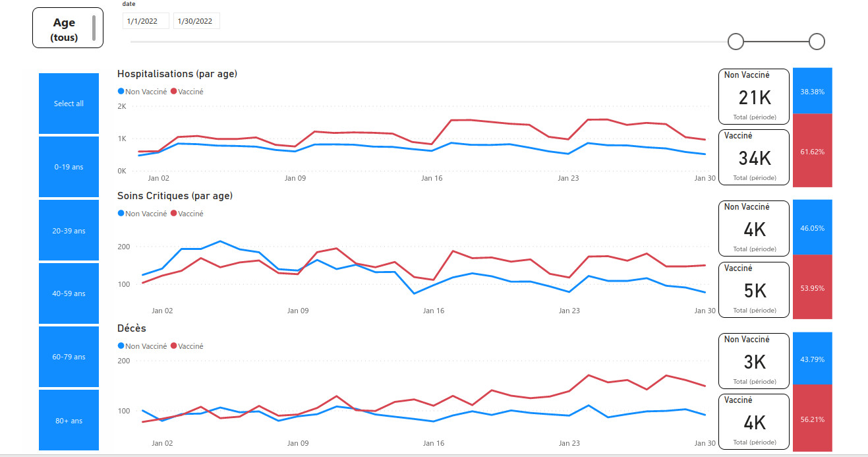
Task: Select the 60-79 ans age tile
Action: click(x=69, y=357)
